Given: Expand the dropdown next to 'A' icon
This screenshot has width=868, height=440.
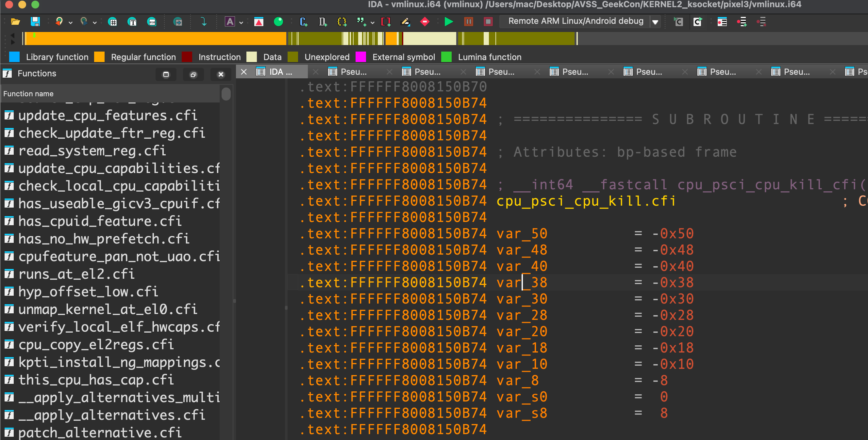Looking at the screenshot, I should coord(241,23).
